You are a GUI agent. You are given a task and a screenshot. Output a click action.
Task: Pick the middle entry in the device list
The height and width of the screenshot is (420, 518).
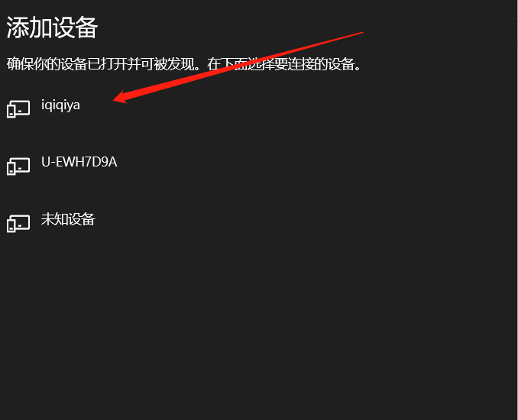pyautogui.click(x=259, y=166)
